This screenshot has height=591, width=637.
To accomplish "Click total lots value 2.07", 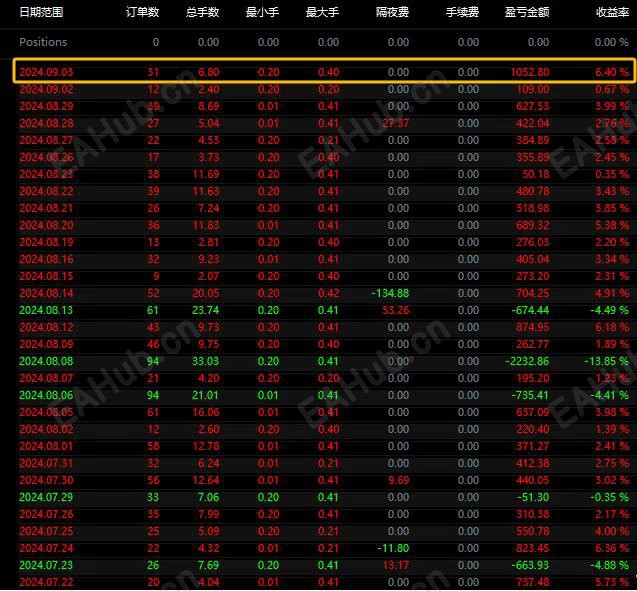I will [x=209, y=277].
